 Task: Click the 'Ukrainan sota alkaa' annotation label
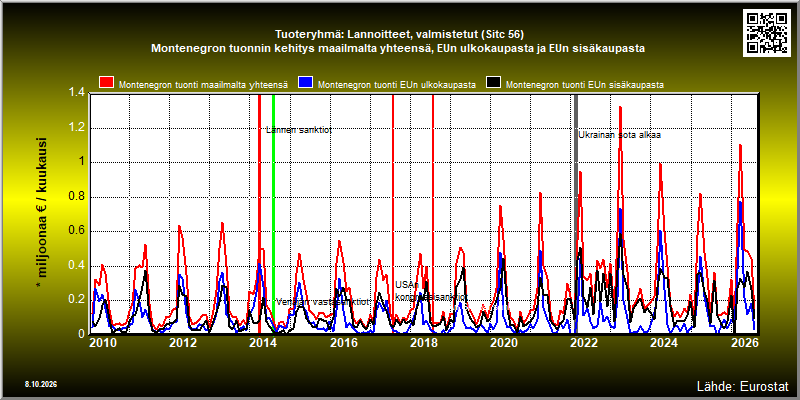click(x=619, y=135)
